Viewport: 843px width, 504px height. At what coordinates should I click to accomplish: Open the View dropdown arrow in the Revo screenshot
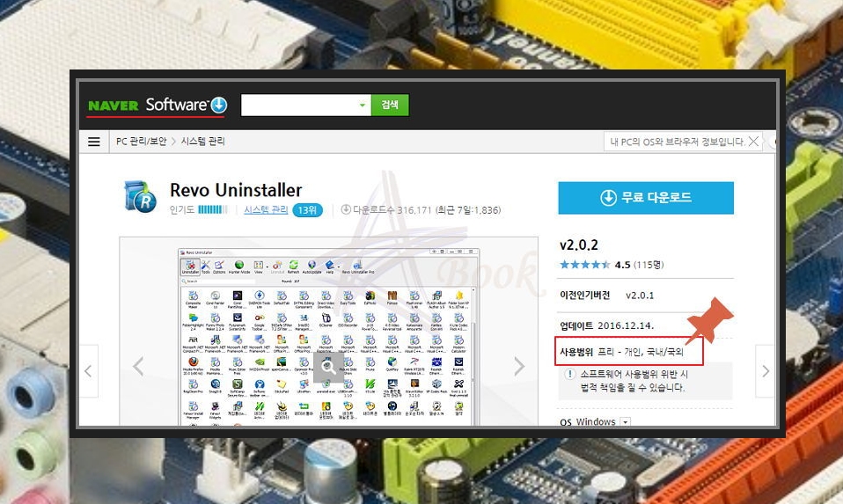(267, 267)
